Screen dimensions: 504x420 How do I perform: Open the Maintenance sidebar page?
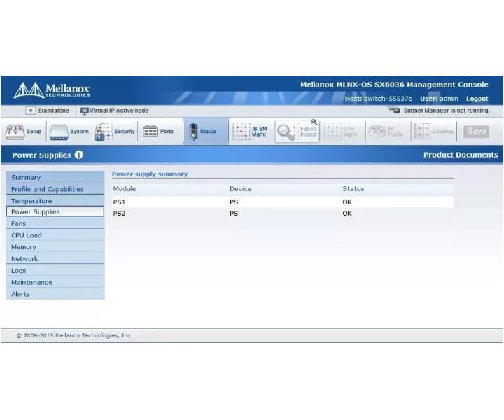pyautogui.click(x=55, y=282)
